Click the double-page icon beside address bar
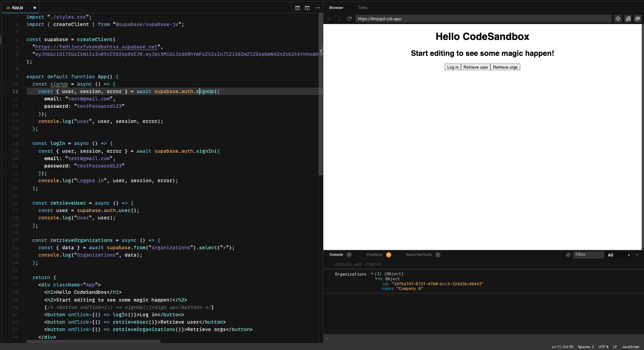This screenshot has width=644, height=350. (x=628, y=19)
